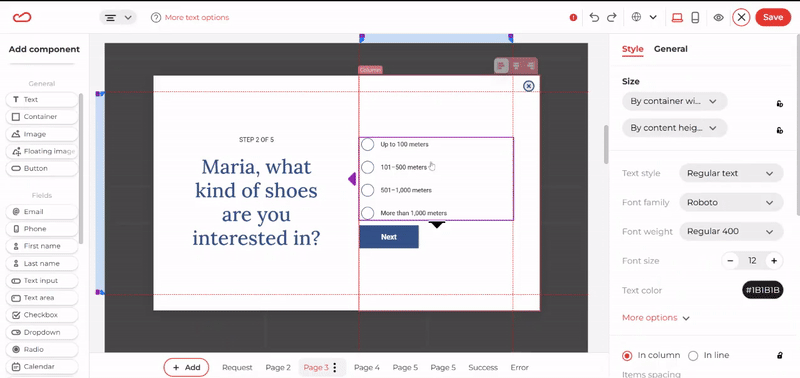Add a First name field
The image size is (800, 378).
point(42,246)
